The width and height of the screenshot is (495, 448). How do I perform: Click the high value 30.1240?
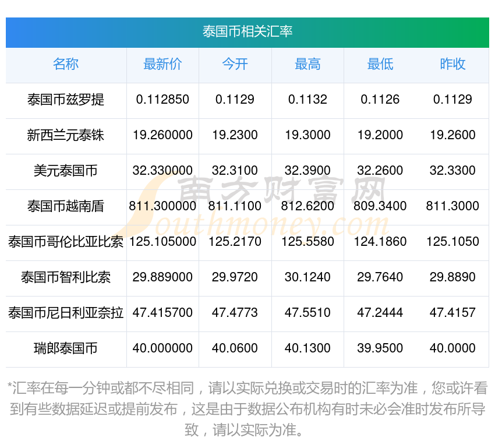(x=307, y=277)
